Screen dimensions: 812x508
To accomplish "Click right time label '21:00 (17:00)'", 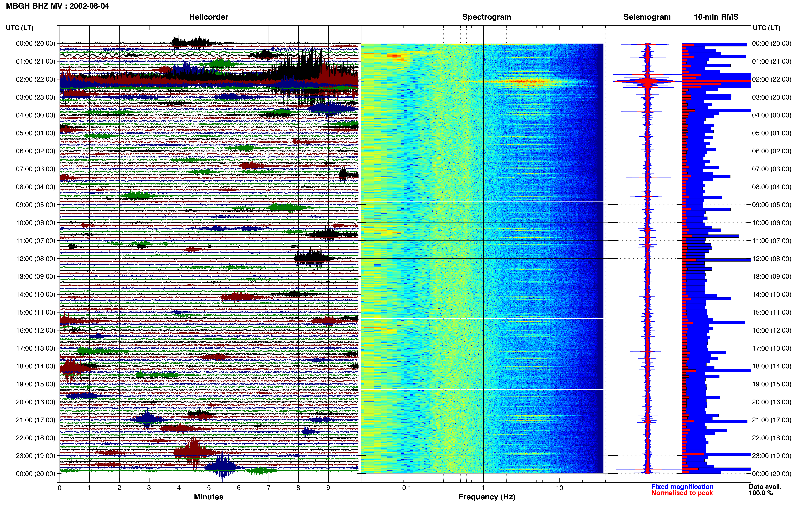I will coord(772,420).
